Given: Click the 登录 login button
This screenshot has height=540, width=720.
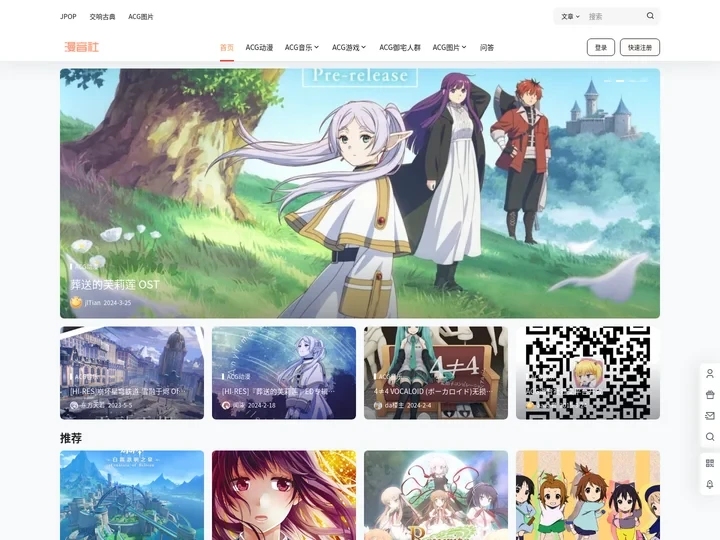Looking at the screenshot, I should pyautogui.click(x=601, y=47).
